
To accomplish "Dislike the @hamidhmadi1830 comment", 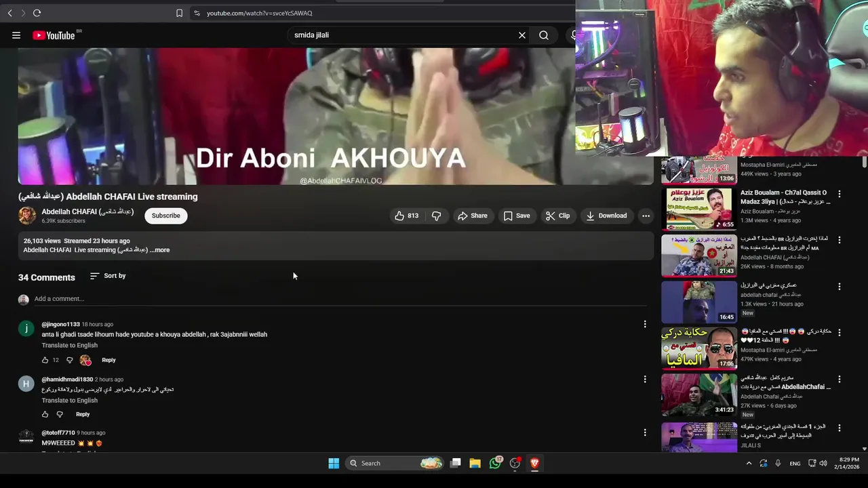I will click(x=60, y=414).
